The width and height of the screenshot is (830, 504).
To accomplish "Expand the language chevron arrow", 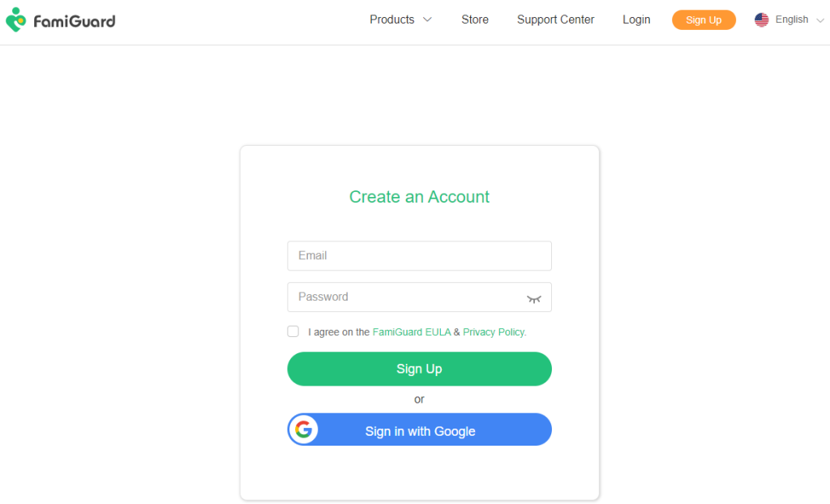I will tap(820, 20).
